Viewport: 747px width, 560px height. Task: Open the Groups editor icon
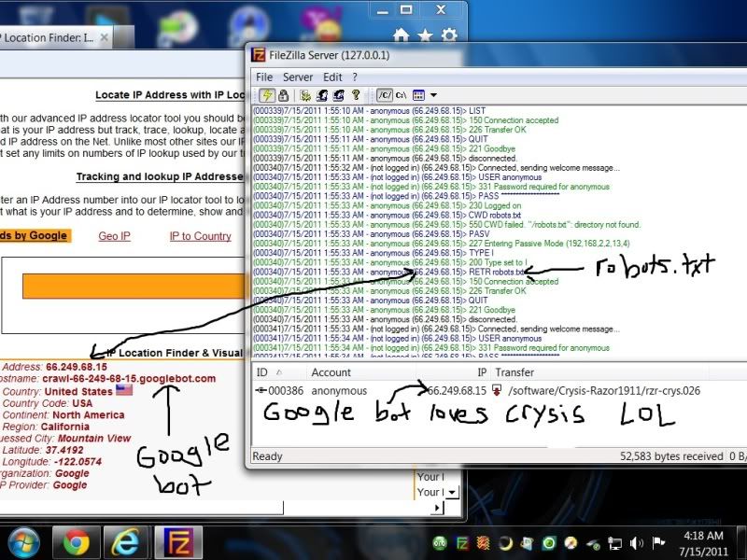(x=339, y=96)
